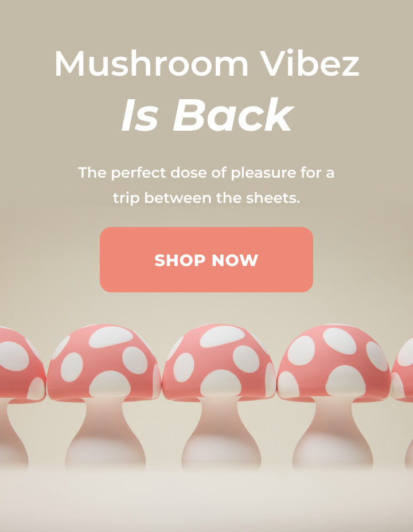Click the SHOP NOW button
The width and height of the screenshot is (413, 532).
(x=206, y=260)
